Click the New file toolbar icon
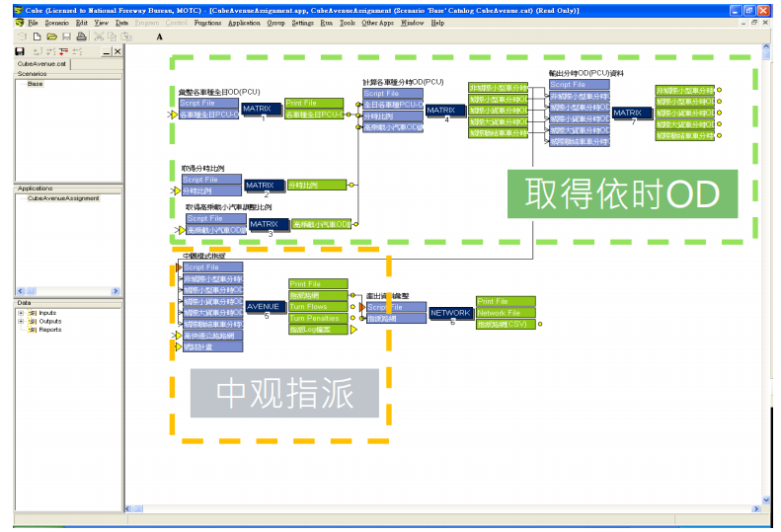Viewport: 781px width, 532px height. (x=37, y=37)
